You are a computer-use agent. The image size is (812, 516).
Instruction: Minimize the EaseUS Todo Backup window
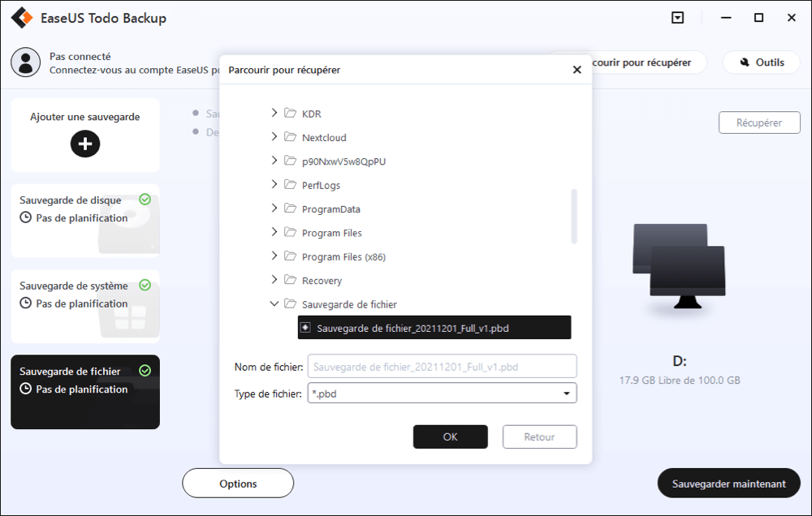[x=726, y=18]
